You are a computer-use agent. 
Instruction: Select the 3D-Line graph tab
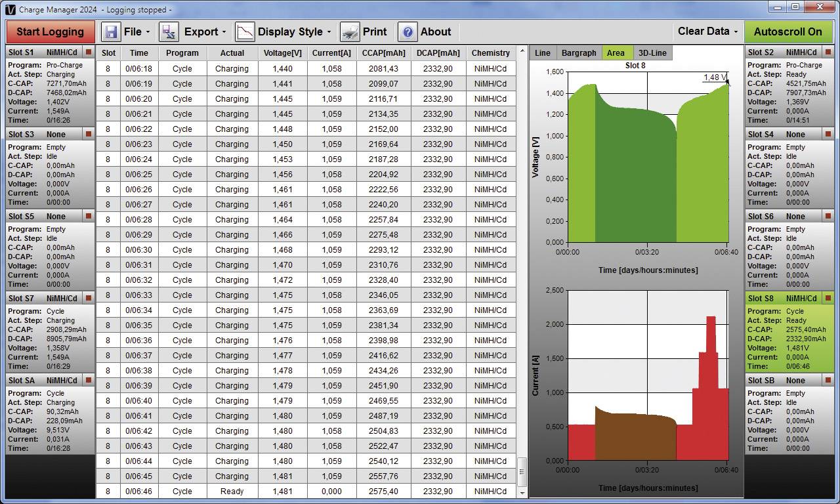point(652,52)
